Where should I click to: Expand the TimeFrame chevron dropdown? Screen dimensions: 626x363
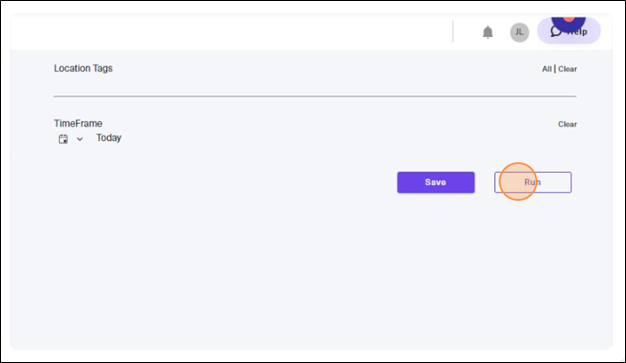pyautogui.click(x=80, y=139)
